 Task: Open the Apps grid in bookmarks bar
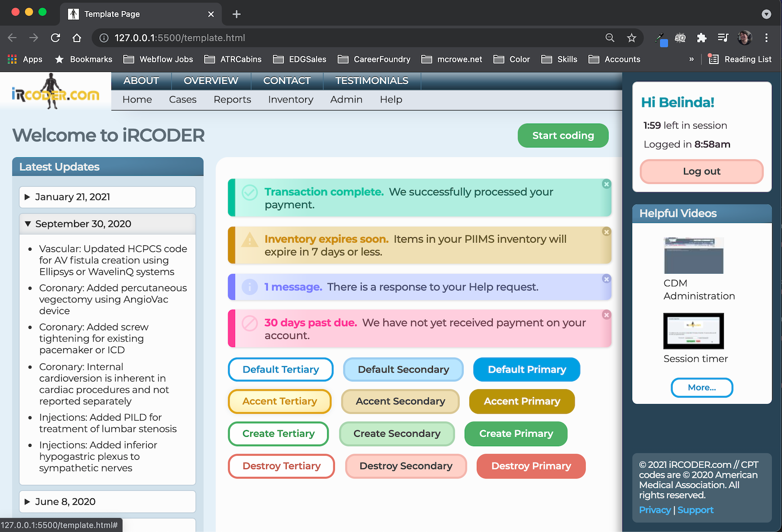(x=25, y=59)
